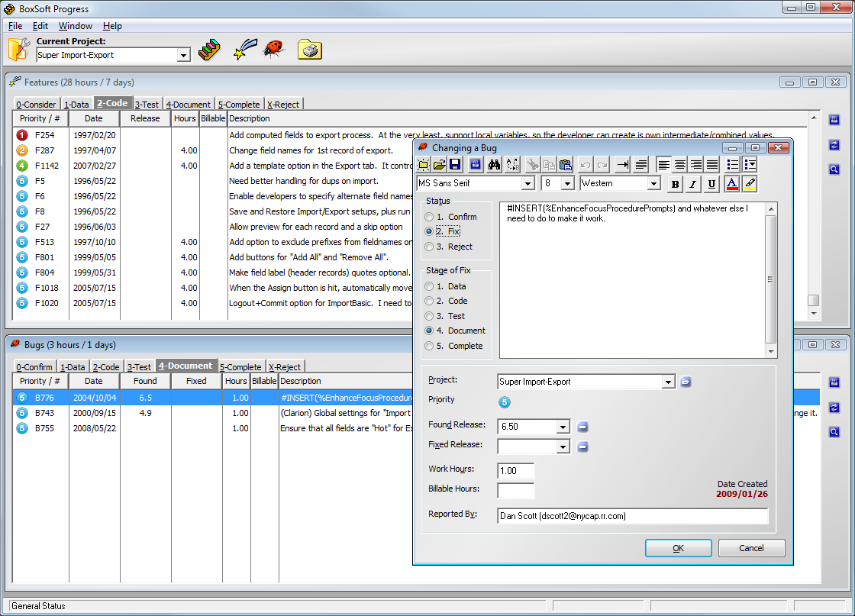Select the Status radio option 3. Reject
This screenshot has height=616, width=855.
point(449,247)
